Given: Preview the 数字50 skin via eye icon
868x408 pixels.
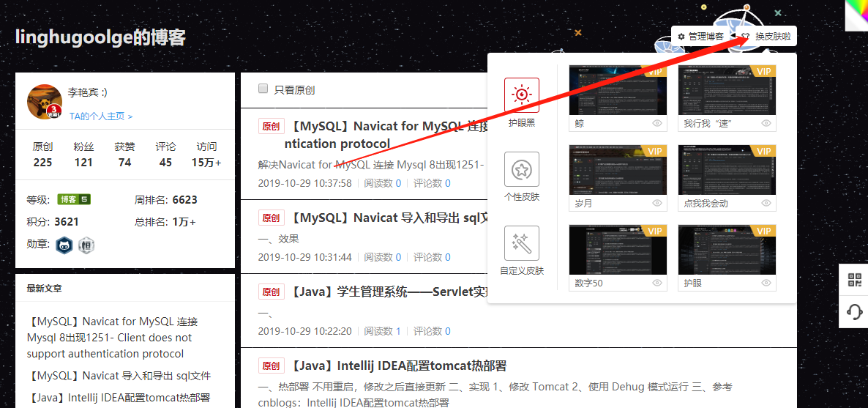Looking at the screenshot, I should coord(657,283).
